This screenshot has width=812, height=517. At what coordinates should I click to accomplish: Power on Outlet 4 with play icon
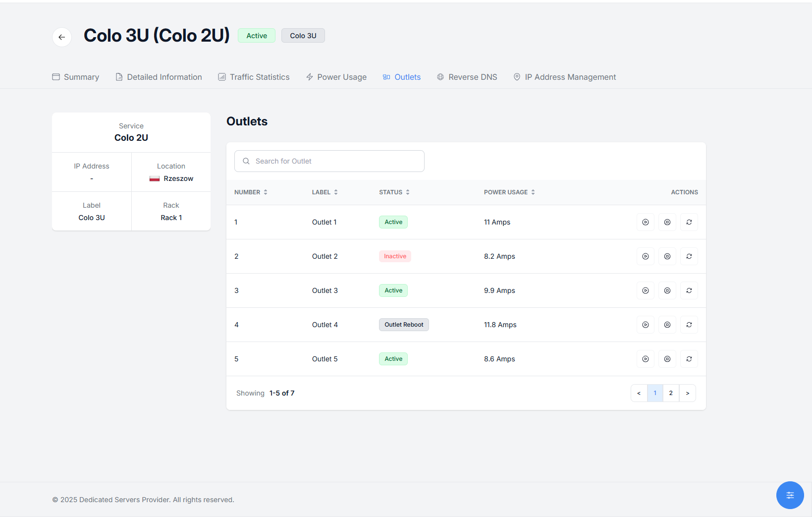[646, 325]
